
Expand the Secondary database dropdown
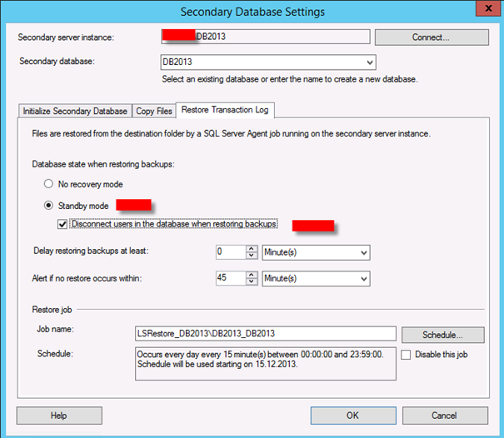(369, 62)
